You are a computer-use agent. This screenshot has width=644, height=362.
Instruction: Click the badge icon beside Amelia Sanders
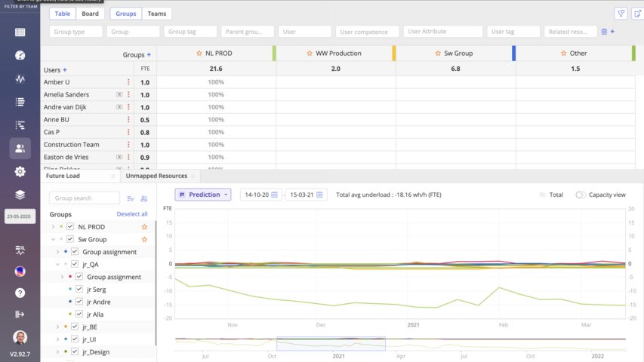[119, 94]
